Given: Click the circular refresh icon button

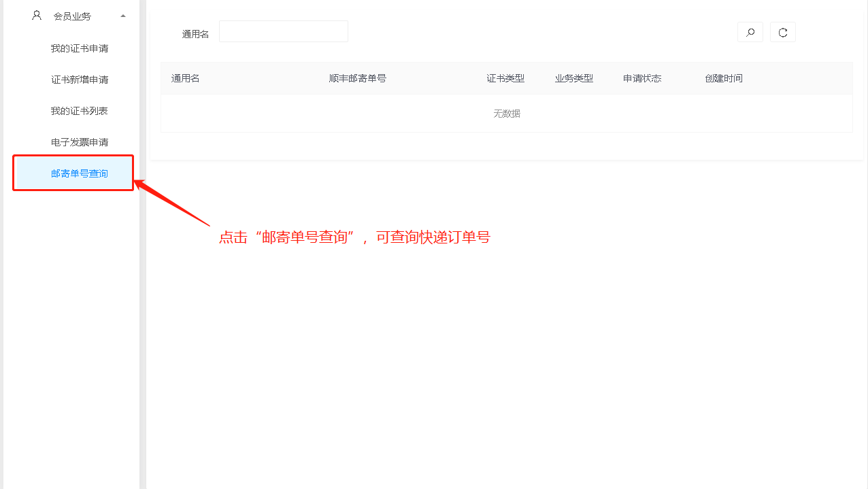Looking at the screenshot, I should coord(782,32).
